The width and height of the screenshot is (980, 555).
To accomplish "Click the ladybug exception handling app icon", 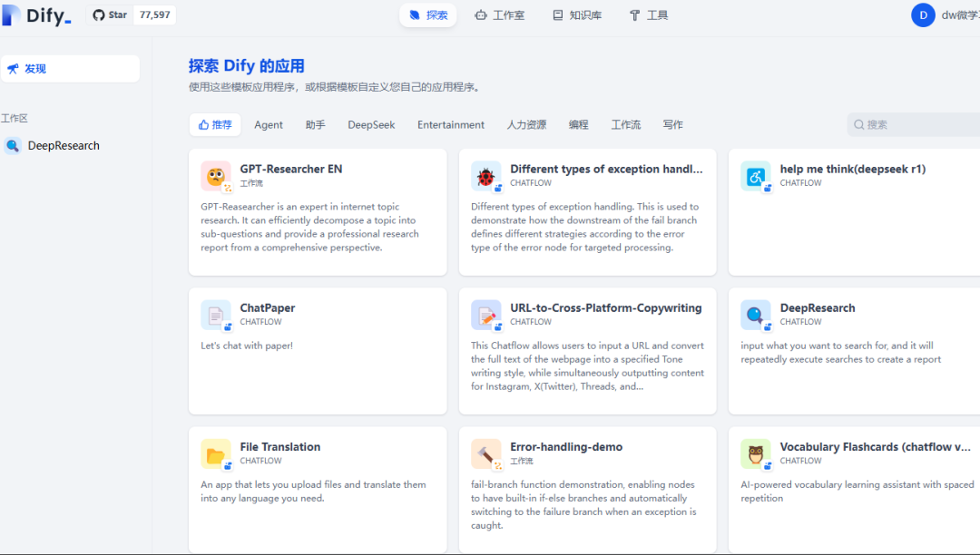I will pyautogui.click(x=485, y=176).
